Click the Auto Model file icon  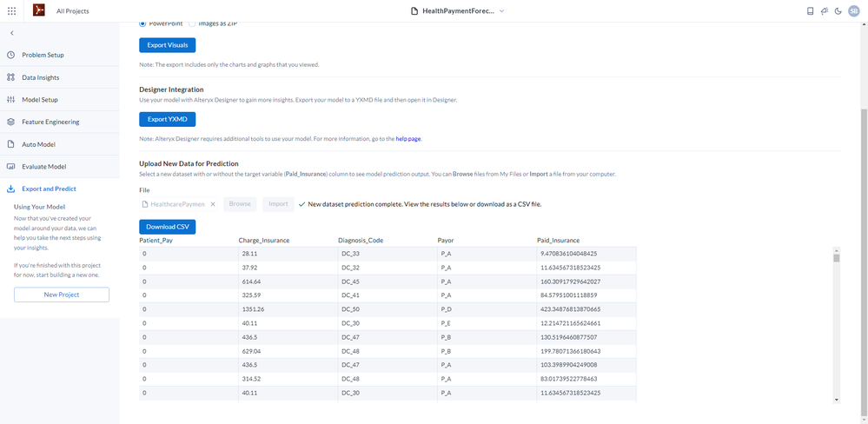pos(10,144)
